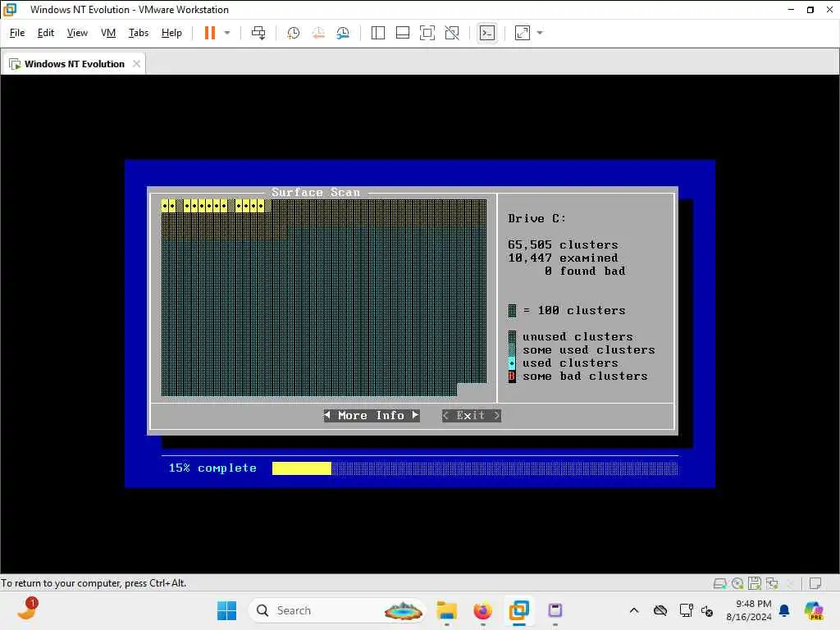Viewport: 840px width, 630px height.
Task: Click the floppy drive status icon
Action: [x=755, y=583]
